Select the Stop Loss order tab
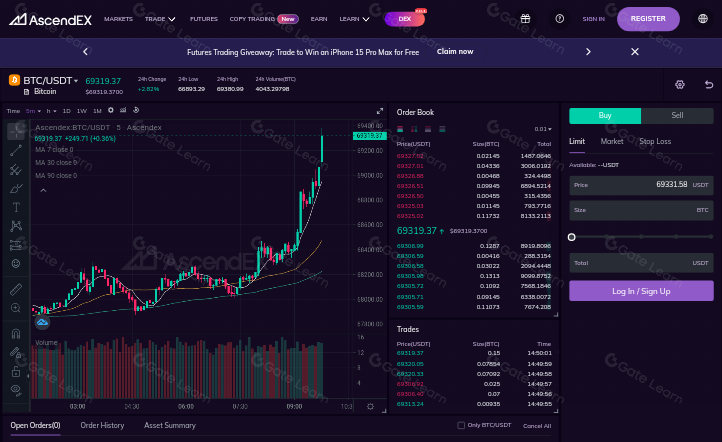The height and width of the screenshot is (442, 722). [x=655, y=142]
